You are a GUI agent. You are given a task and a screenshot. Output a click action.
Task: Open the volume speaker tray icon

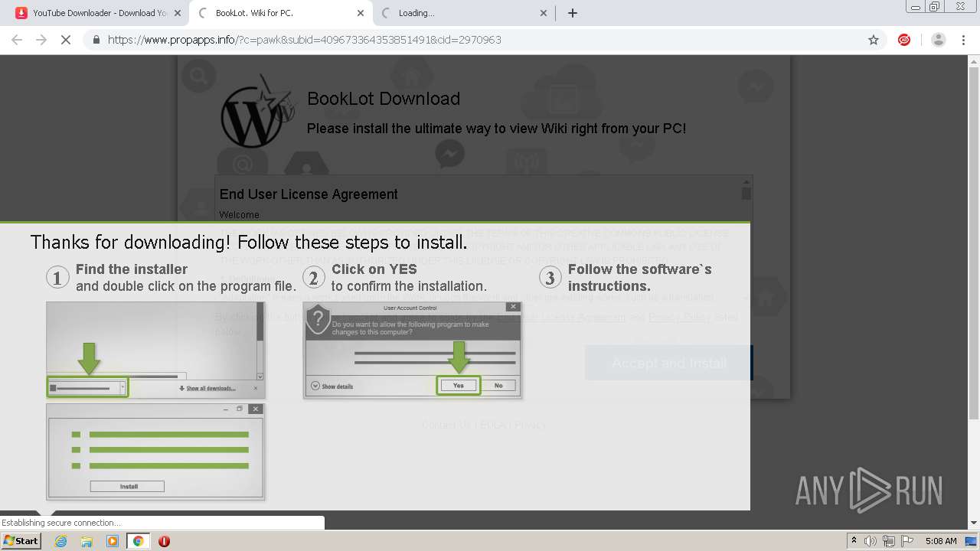pos(871,541)
